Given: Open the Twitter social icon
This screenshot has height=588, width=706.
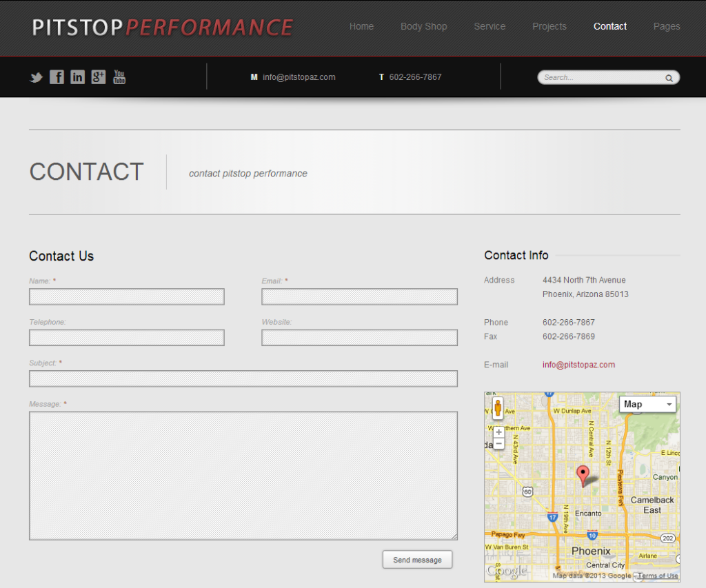Looking at the screenshot, I should 36,77.
